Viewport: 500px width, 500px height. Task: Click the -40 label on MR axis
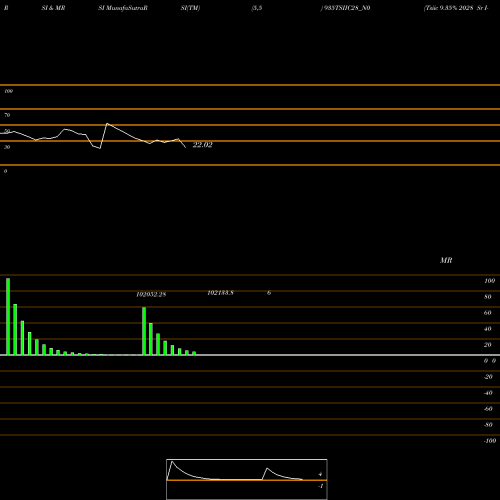(488, 393)
